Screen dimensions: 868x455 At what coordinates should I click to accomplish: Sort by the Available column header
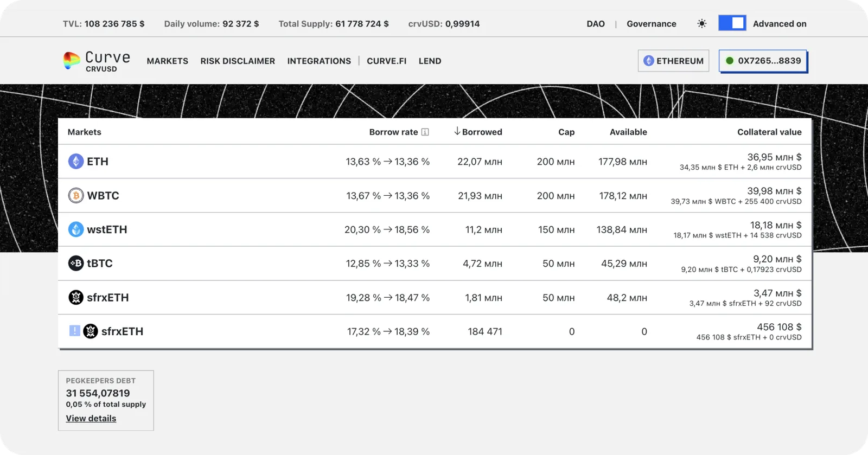click(628, 132)
